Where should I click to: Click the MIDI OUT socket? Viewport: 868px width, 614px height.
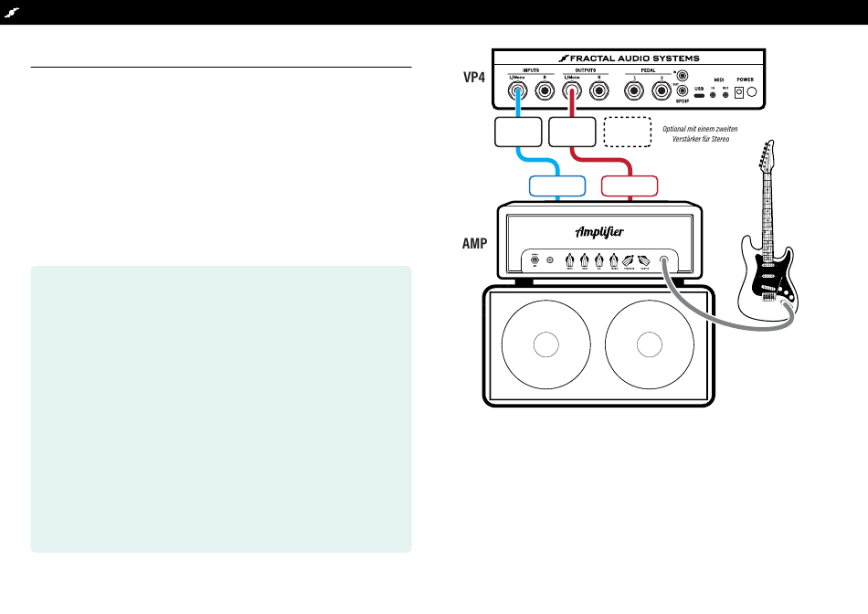pos(725,95)
